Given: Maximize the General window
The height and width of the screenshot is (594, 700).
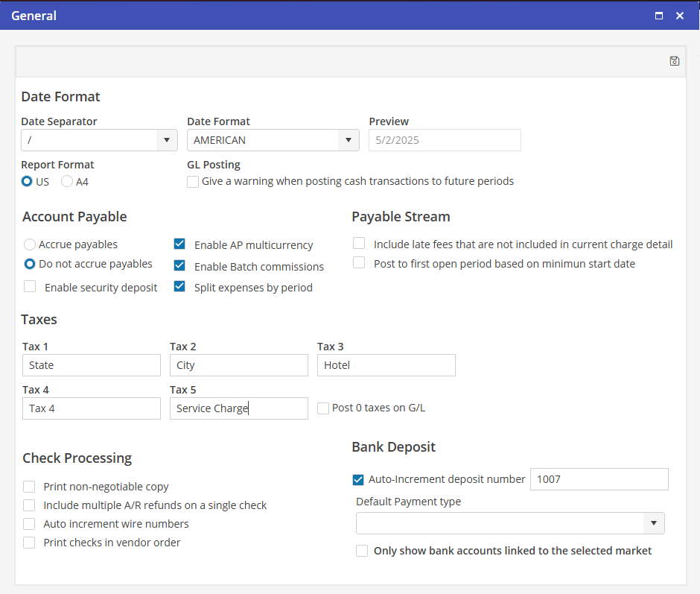Looking at the screenshot, I should point(658,16).
